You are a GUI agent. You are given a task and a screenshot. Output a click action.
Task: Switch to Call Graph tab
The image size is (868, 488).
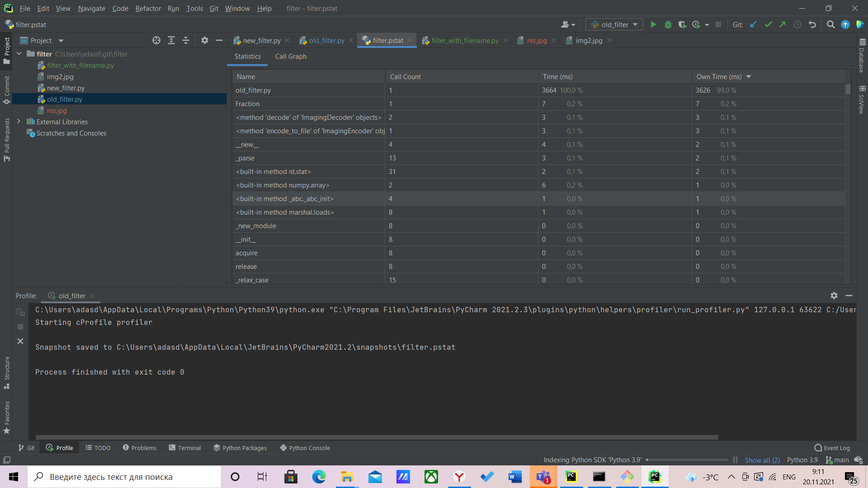coord(291,56)
